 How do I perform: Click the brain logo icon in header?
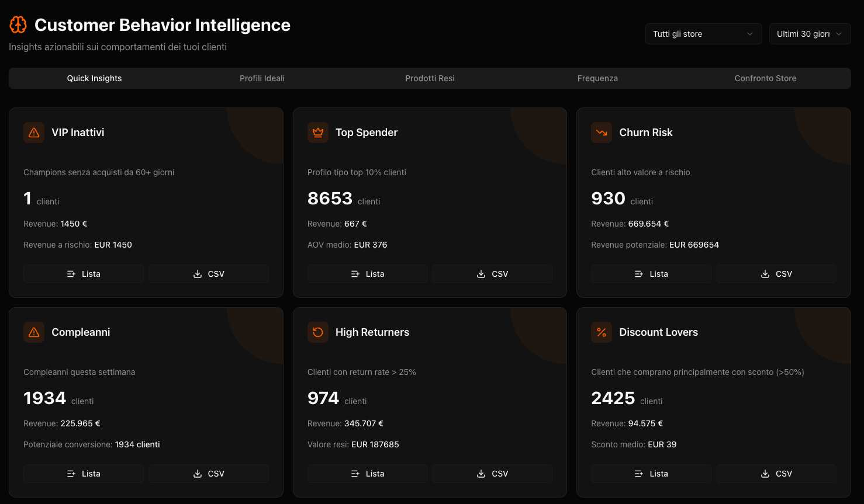(18, 25)
